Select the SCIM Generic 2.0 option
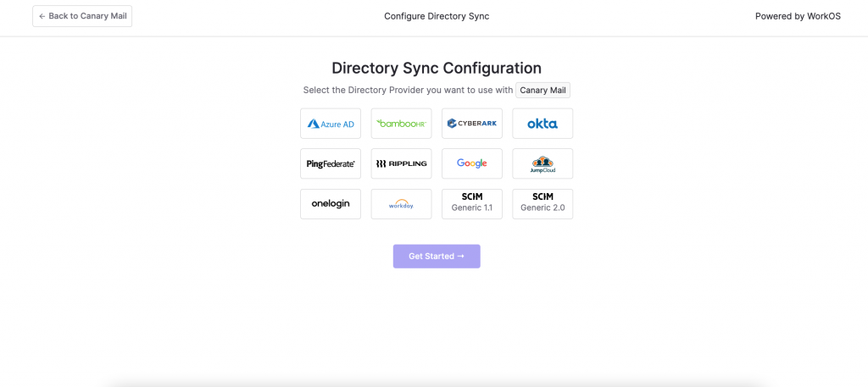 click(542, 204)
